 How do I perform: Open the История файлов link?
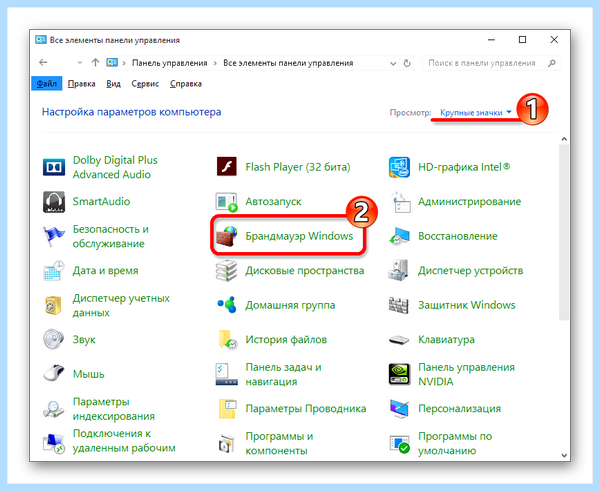(286, 339)
